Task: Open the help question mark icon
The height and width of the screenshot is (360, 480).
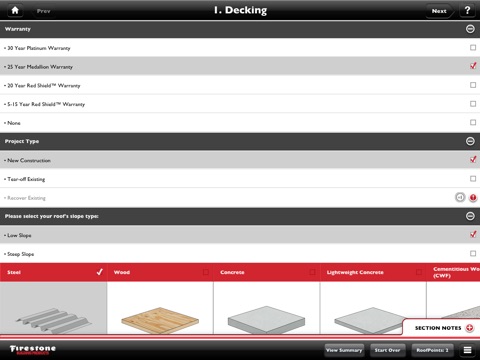Action: point(467,10)
